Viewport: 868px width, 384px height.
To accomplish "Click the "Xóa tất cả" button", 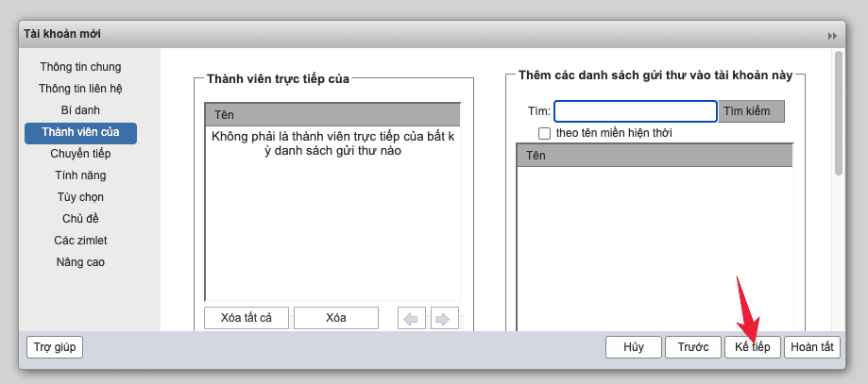I will click(x=247, y=318).
